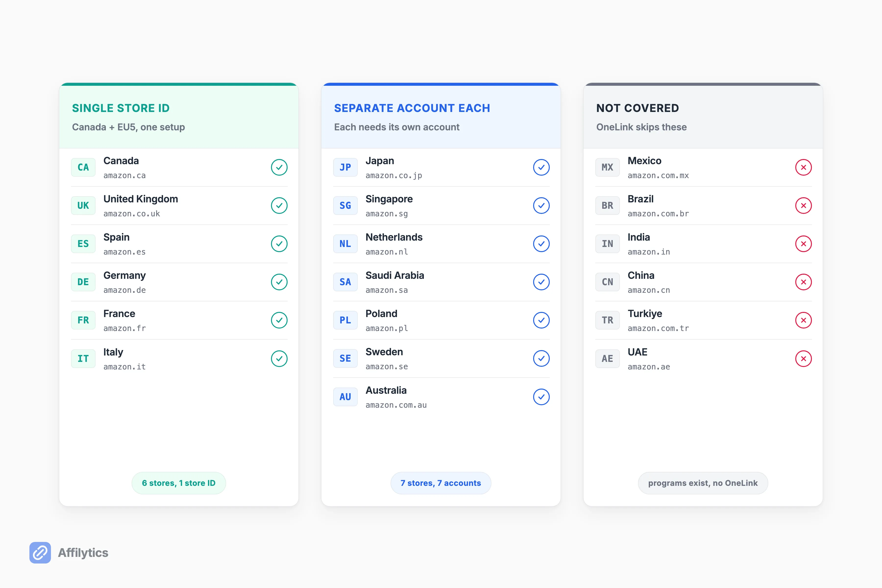Click the CA country code badge

[x=83, y=167]
